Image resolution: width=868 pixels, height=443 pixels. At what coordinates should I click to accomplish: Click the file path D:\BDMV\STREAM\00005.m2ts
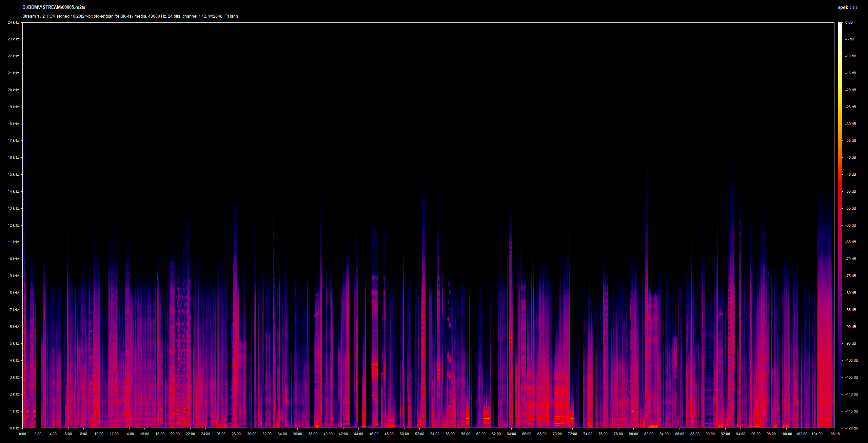click(54, 7)
